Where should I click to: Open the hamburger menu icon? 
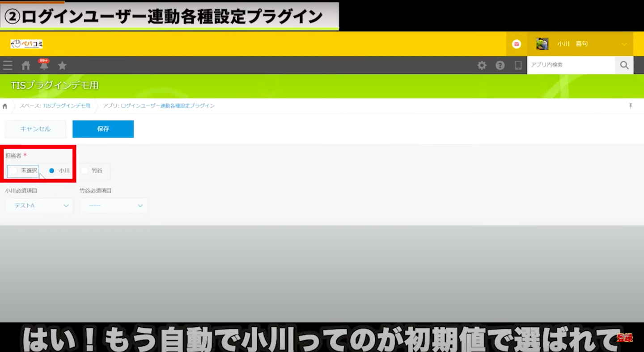pos(8,66)
